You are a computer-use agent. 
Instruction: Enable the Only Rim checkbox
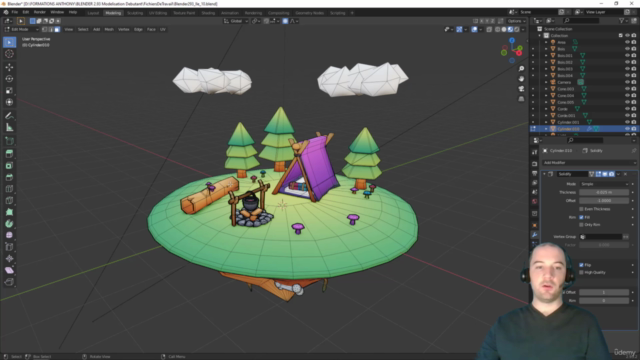581,225
